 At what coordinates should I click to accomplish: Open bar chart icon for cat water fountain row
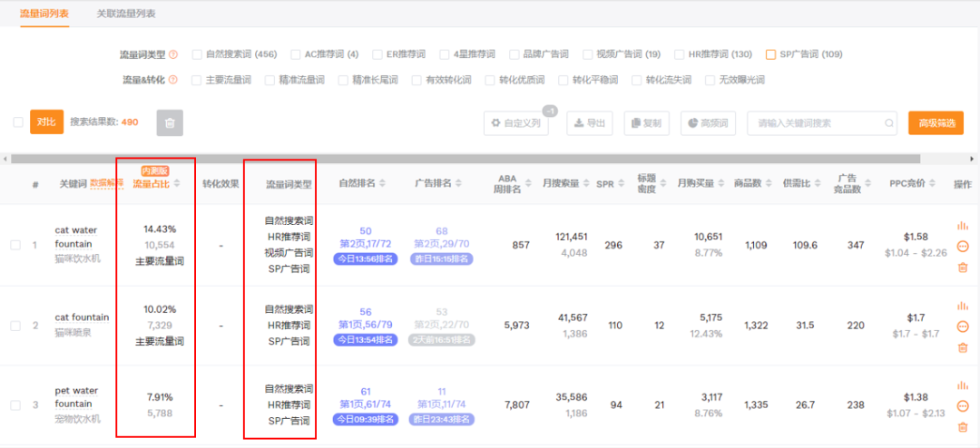tap(963, 226)
